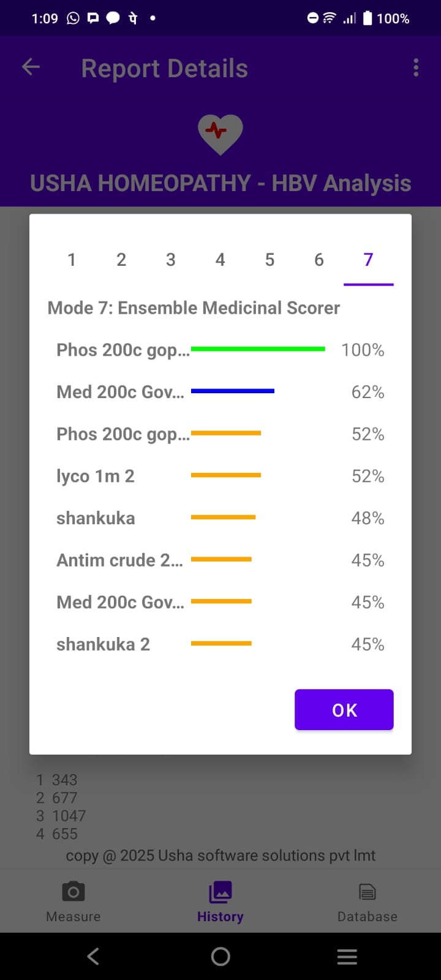Select mode tab 3
Image resolution: width=441 pixels, height=980 pixels.
pyautogui.click(x=171, y=260)
